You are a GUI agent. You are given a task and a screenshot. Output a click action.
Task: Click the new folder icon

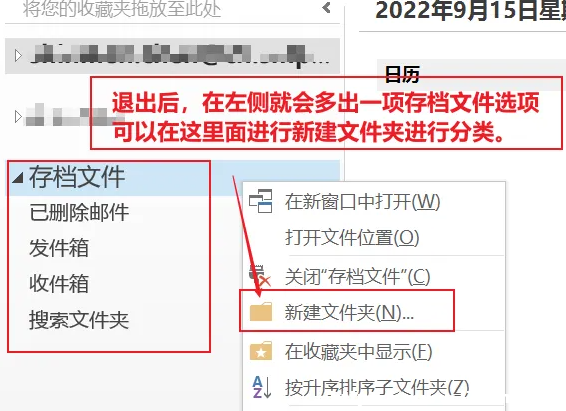pos(261,312)
